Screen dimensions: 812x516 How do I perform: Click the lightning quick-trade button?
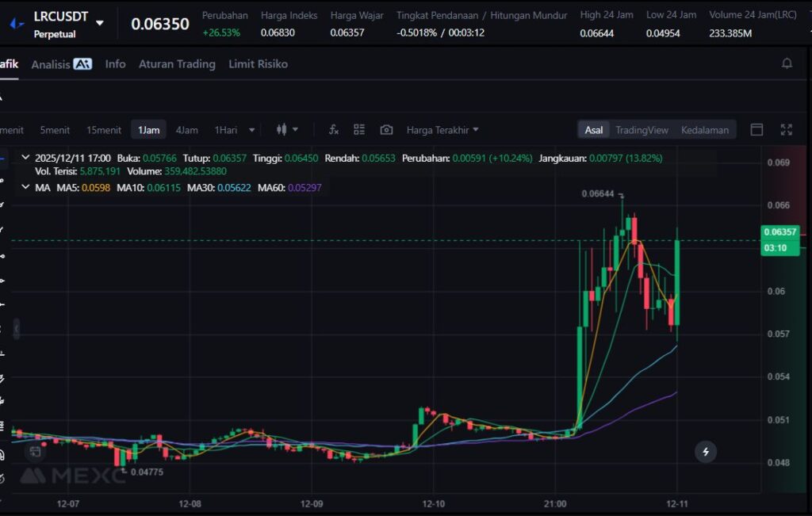pyautogui.click(x=706, y=452)
